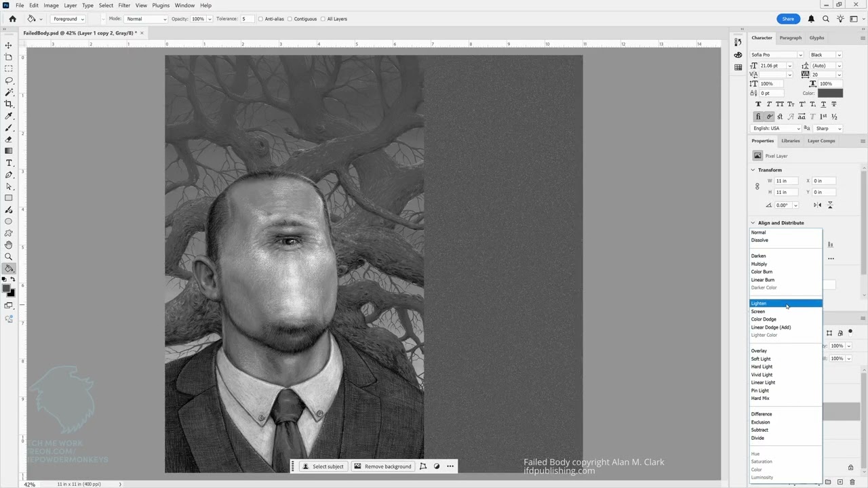
Task: Select the Hand tool
Action: [x=9, y=245]
